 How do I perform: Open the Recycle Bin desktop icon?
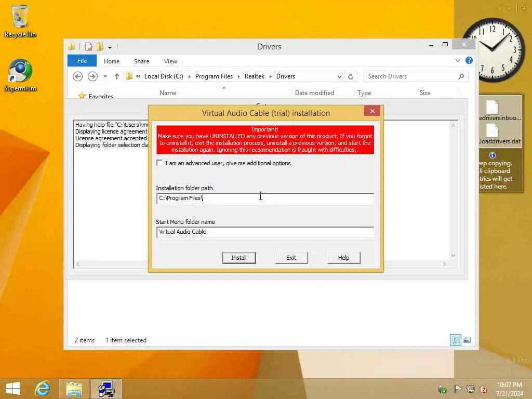[20, 21]
